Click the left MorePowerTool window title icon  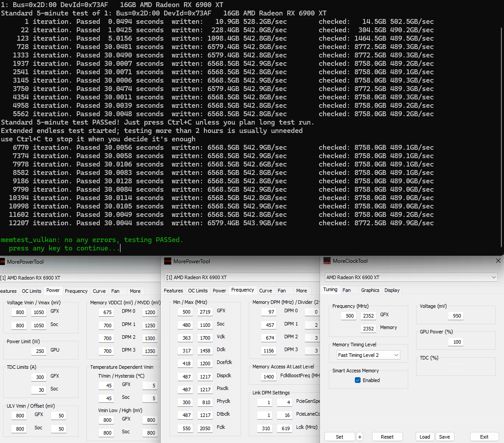tap(2, 261)
